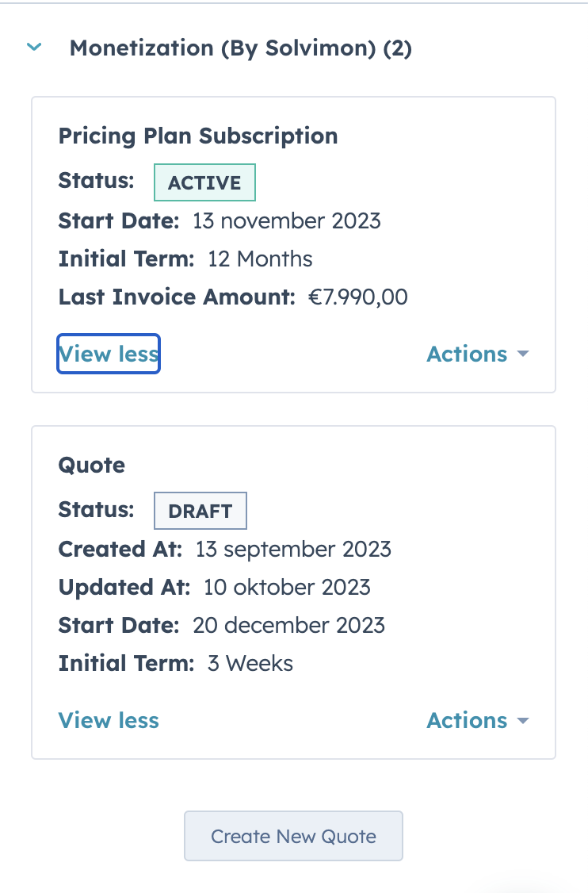
Task: Select the Pricing Plan Subscription card title
Action: 198,136
